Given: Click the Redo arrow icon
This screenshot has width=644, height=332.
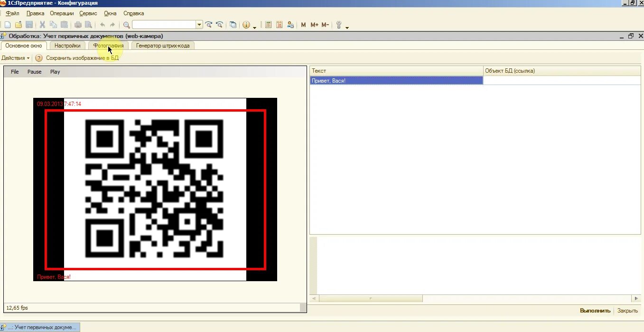Looking at the screenshot, I should (x=112, y=25).
